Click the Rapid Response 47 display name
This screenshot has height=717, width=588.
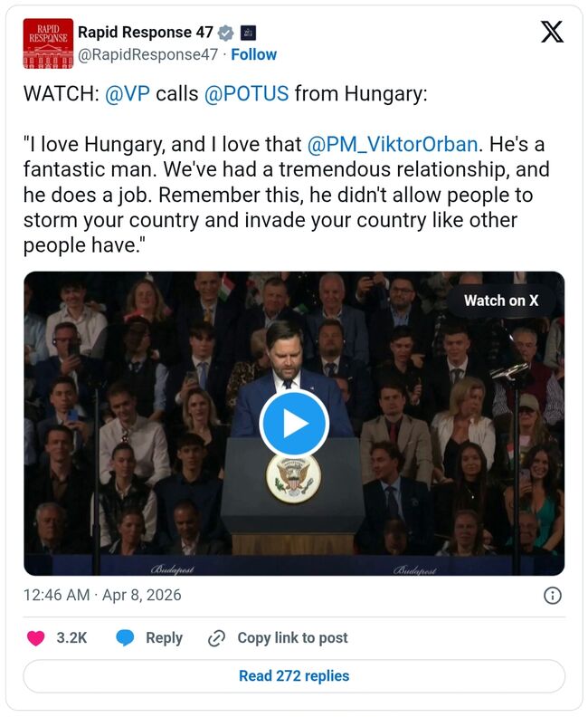point(146,33)
